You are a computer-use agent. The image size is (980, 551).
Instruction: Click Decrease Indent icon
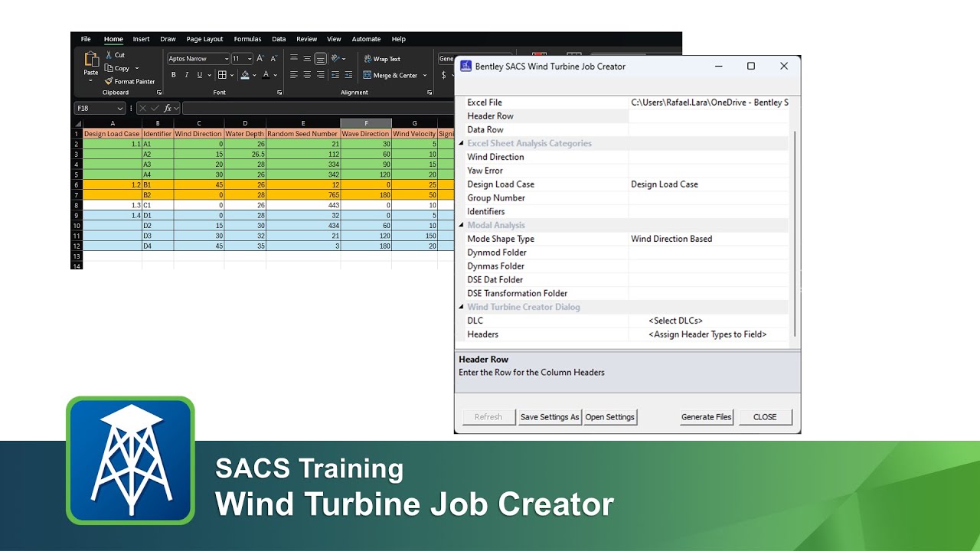(335, 75)
